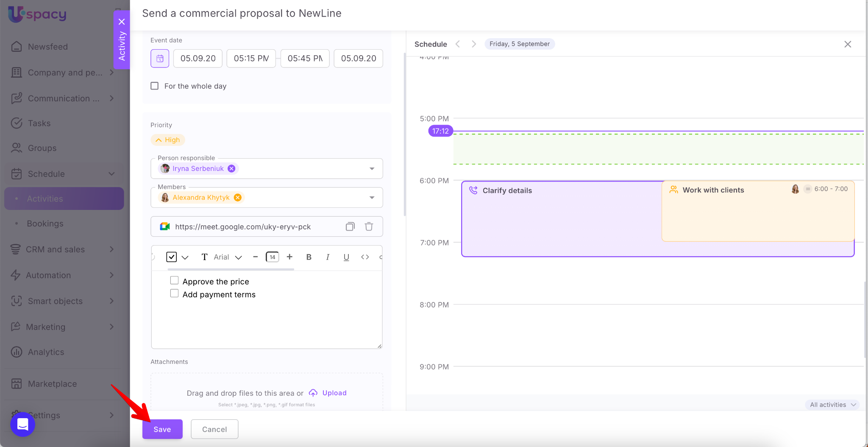Apply italic formatting in editor

pyautogui.click(x=327, y=257)
